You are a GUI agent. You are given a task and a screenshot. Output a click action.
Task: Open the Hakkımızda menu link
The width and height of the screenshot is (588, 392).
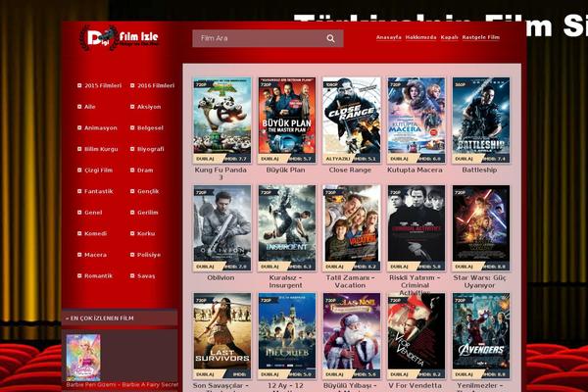click(x=420, y=37)
